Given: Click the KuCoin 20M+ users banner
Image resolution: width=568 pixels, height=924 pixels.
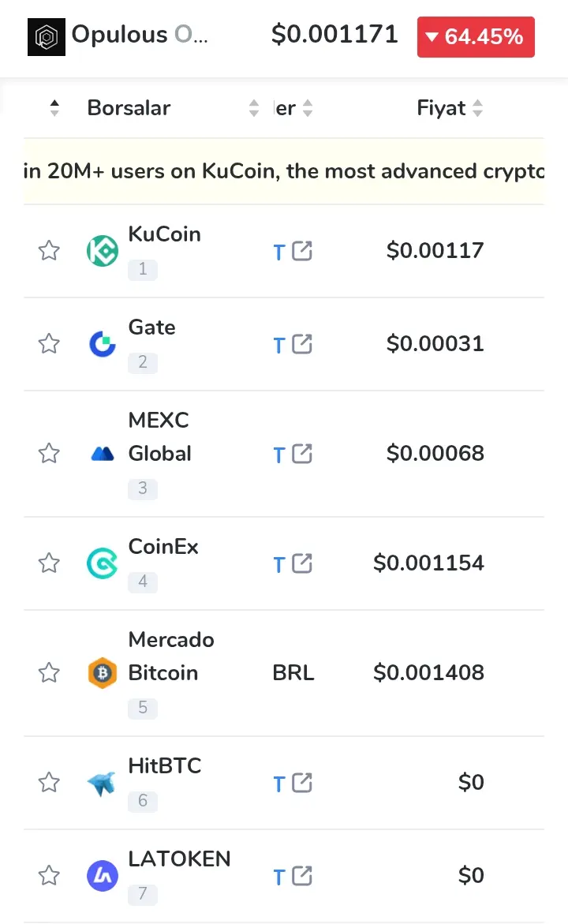Looking at the screenshot, I should pyautogui.click(x=284, y=171).
